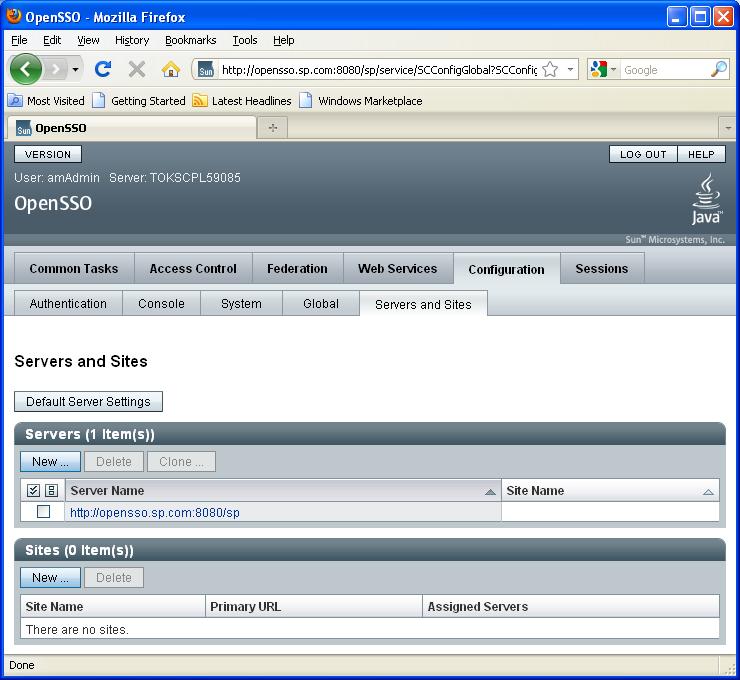Open the System sub-tab

tap(241, 303)
